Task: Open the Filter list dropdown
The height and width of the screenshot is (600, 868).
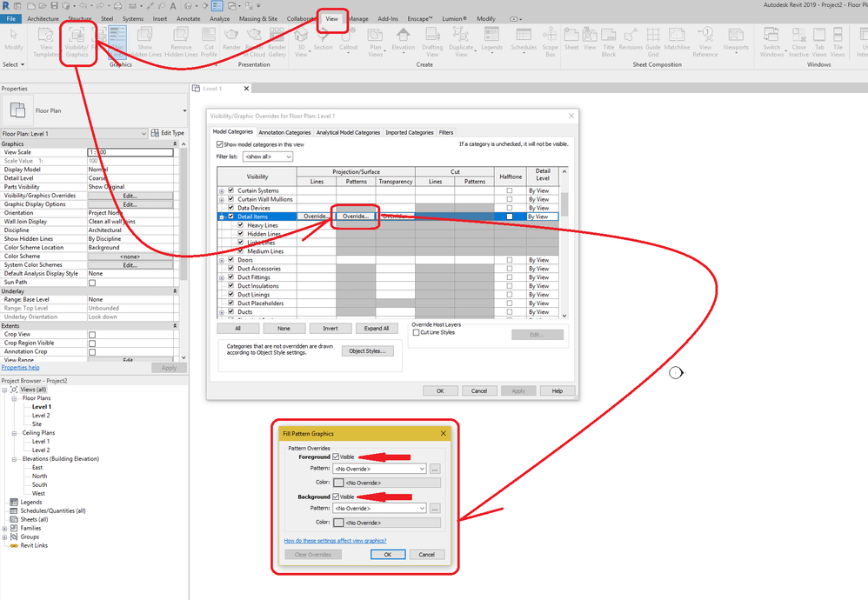Action: point(267,157)
